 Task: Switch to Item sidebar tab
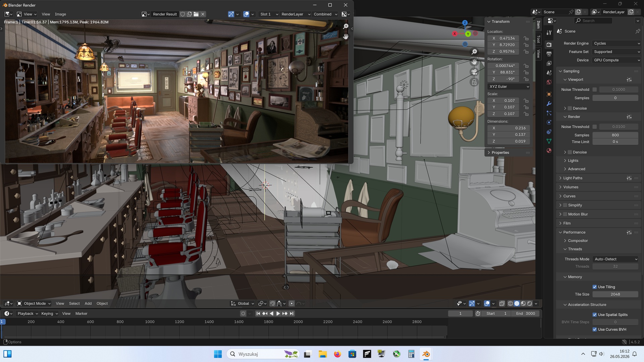point(538,24)
